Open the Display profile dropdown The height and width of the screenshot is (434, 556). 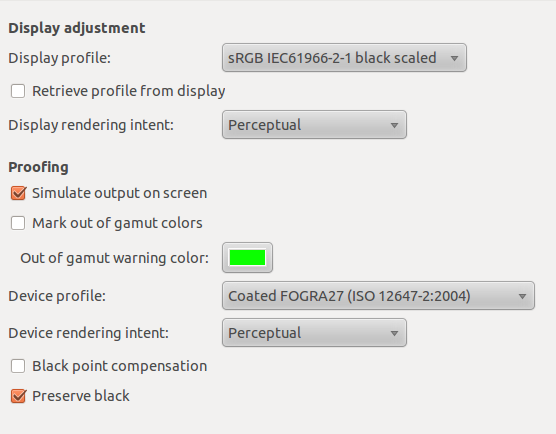click(x=344, y=58)
